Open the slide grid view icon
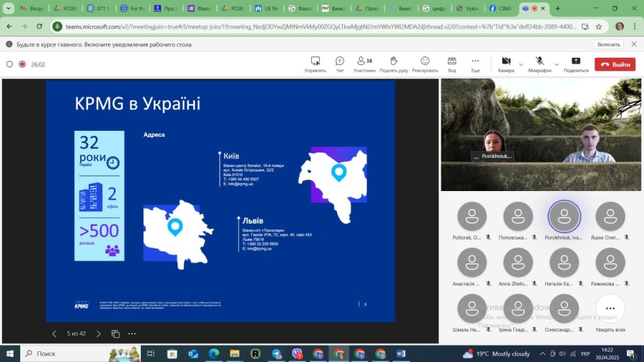 click(116, 334)
